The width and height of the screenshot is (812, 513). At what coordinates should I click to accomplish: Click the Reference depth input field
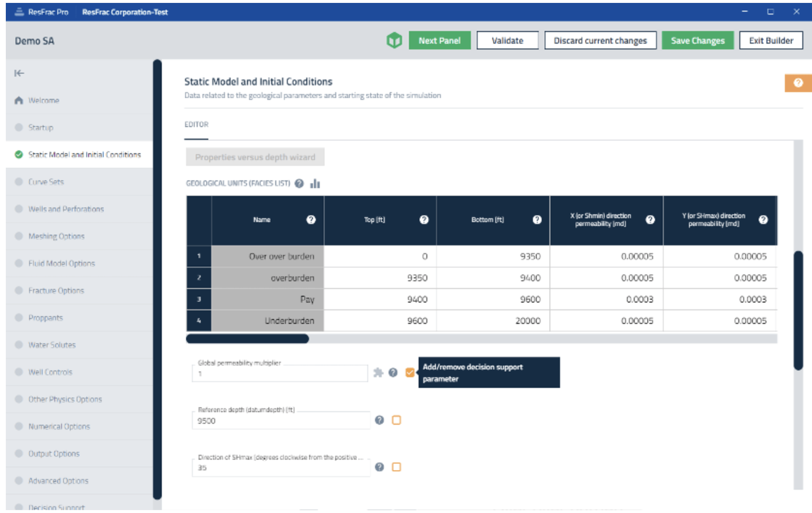[x=281, y=421]
